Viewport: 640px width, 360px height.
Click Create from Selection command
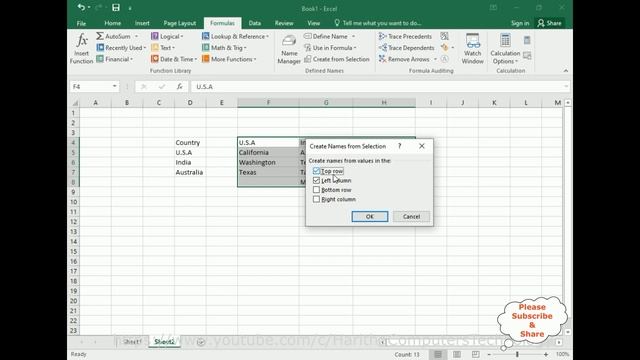(x=337, y=59)
